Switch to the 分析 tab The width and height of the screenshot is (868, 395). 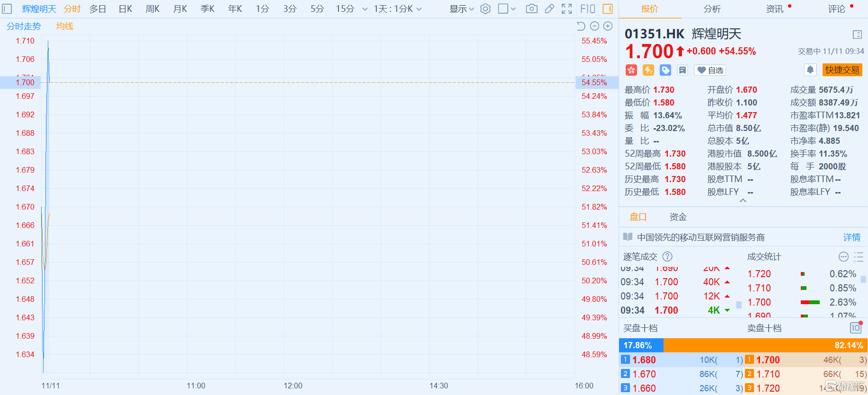point(712,9)
